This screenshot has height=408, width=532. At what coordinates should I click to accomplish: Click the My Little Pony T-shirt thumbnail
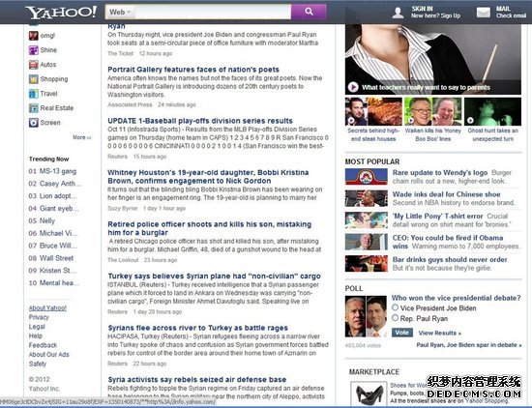tap(366, 220)
